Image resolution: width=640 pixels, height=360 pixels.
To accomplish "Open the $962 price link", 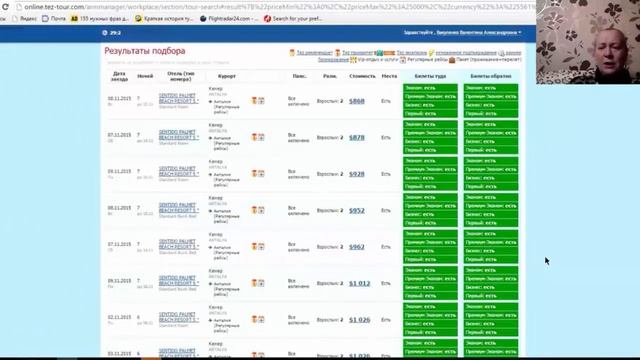I will coord(357,247).
